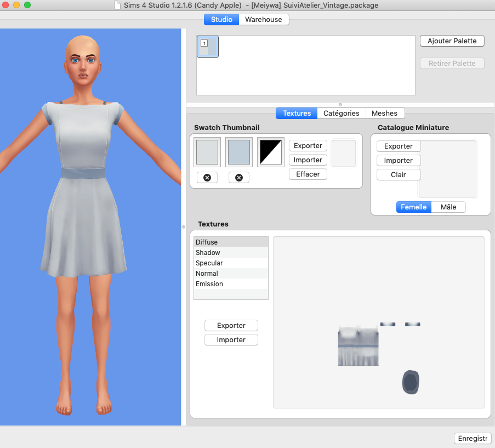Switch to the Warehouse view
This screenshot has height=448, width=495.
click(x=264, y=19)
